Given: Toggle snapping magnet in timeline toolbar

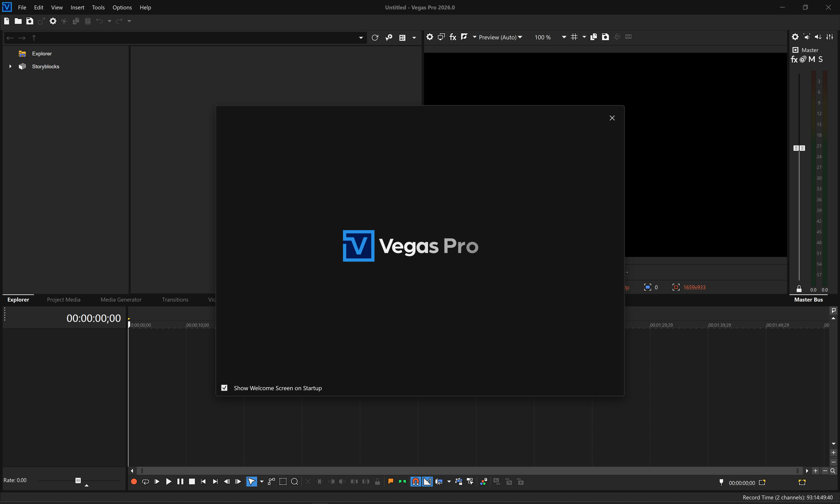Looking at the screenshot, I should pos(416,482).
